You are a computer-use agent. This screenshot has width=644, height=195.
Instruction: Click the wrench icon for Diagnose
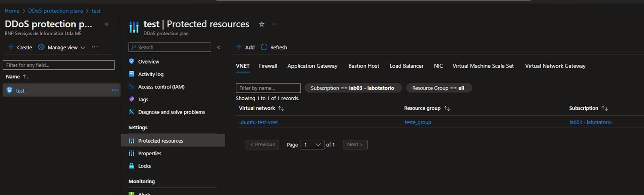click(x=131, y=111)
